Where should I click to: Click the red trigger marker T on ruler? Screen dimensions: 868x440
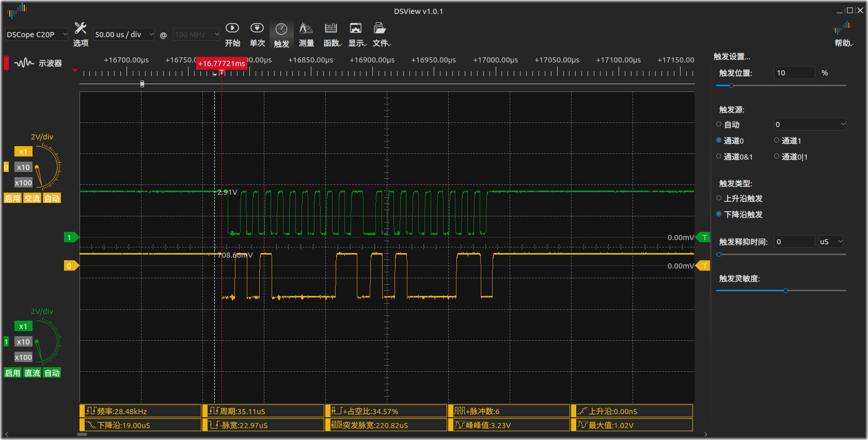(222, 72)
